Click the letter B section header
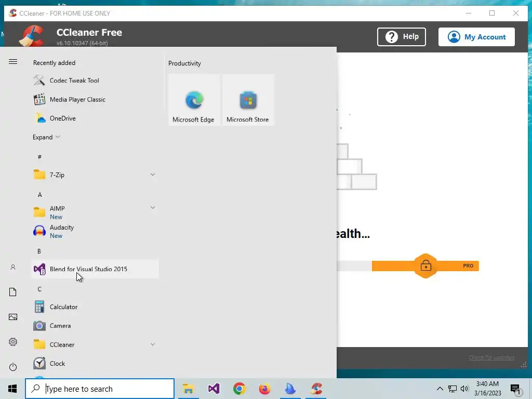This screenshot has height=399, width=532. 39,251
